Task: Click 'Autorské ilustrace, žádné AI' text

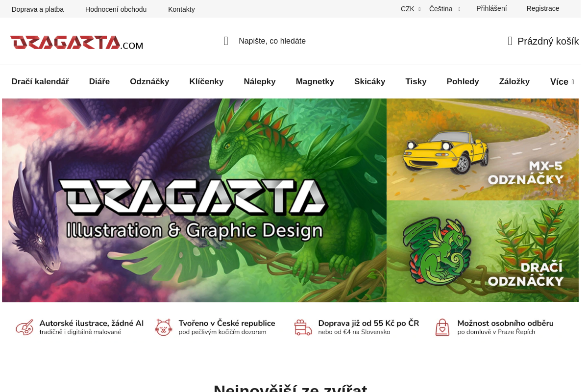Action: pos(92,323)
